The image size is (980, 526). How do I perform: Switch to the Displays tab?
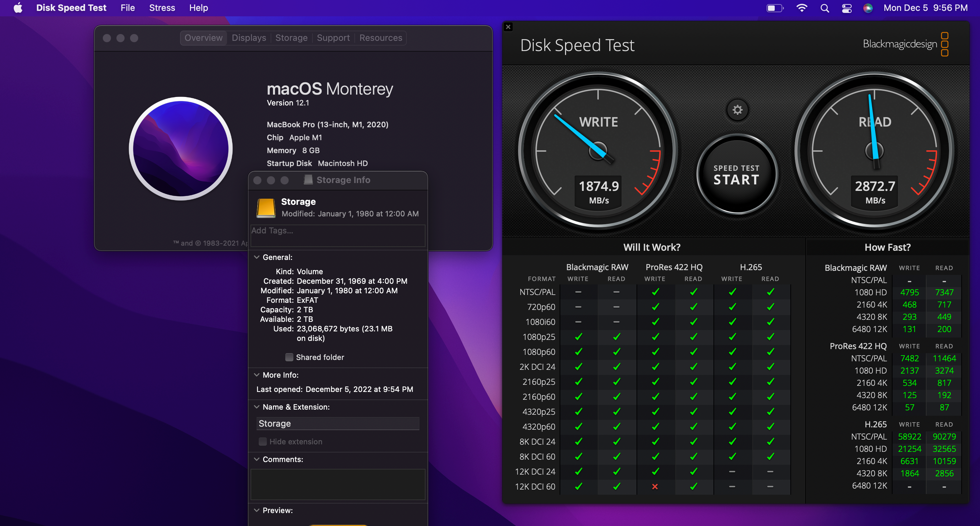tap(249, 38)
